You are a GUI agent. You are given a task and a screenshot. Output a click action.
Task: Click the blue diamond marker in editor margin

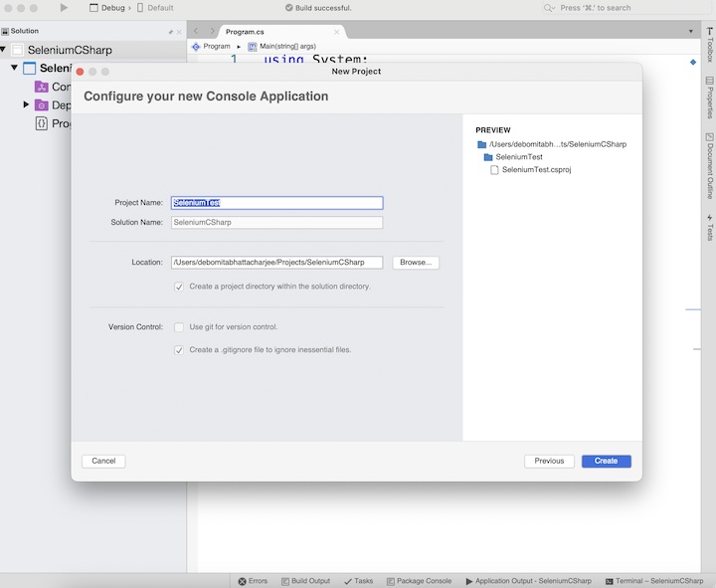693,62
